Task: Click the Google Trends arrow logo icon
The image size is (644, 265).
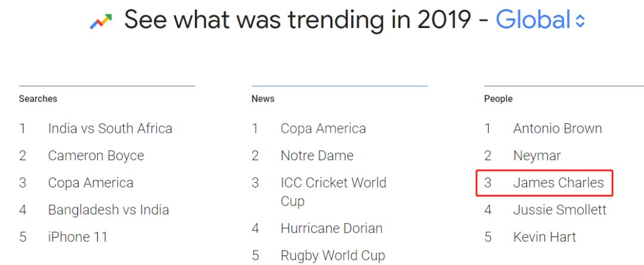Action: pos(101,22)
